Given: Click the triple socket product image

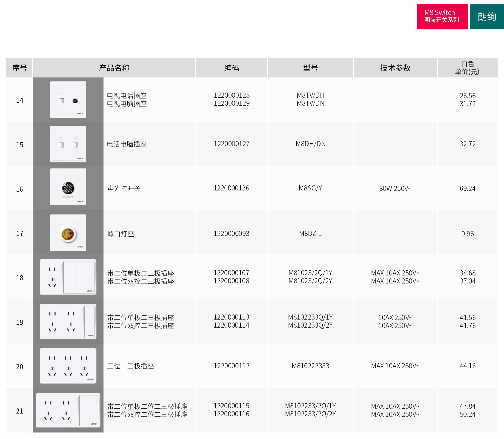Looking at the screenshot, I should point(68,366).
